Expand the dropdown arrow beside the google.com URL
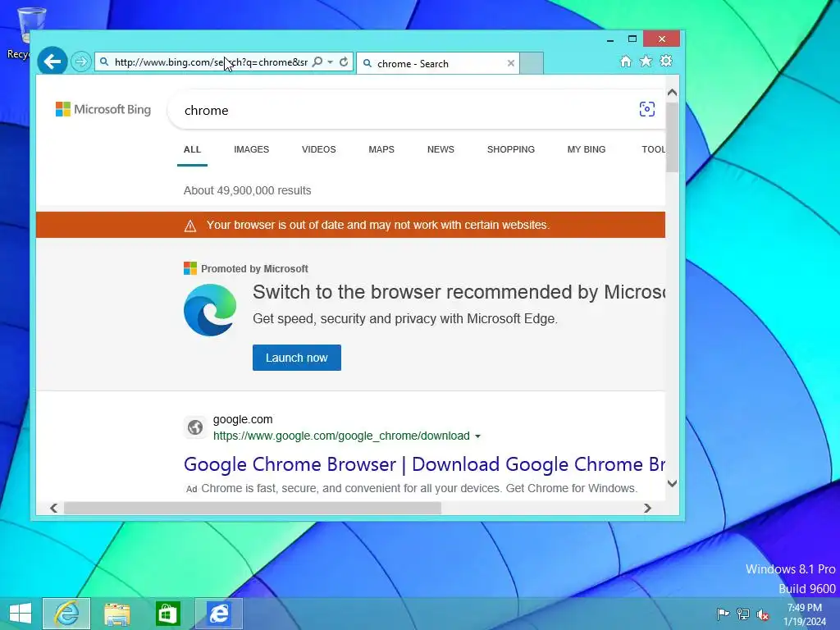Image resolution: width=840 pixels, height=630 pixels. pyautogui.click(x=478, y=436)
